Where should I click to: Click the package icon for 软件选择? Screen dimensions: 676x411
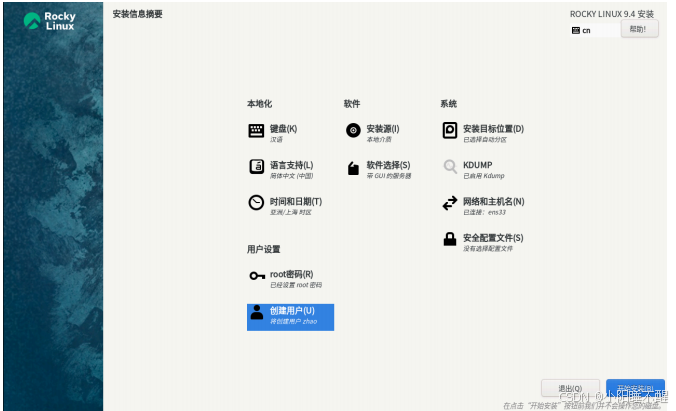click(x=353, y=168)
